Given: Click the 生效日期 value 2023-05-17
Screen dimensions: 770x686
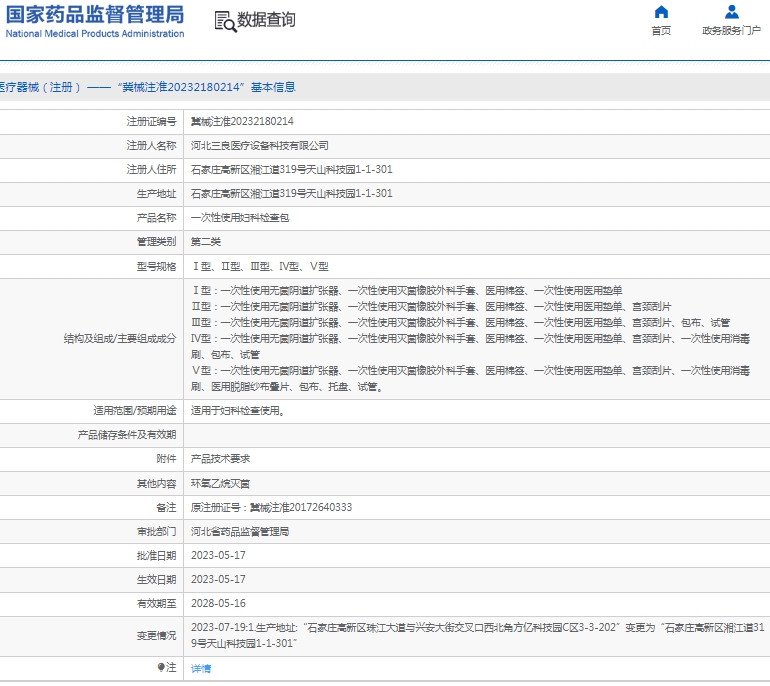Looking at the screenshot, I should tap(218, 579).
